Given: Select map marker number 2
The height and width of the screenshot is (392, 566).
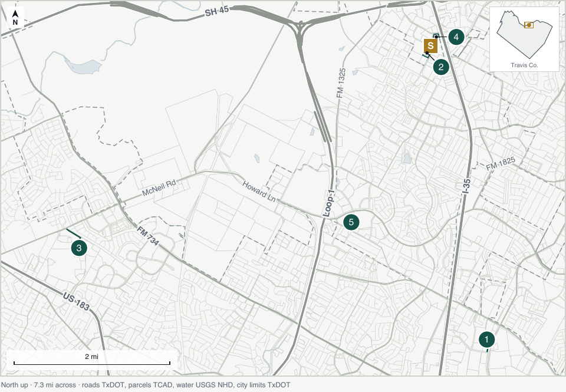Looking at the screenshot, I should [x=441, y=67].
